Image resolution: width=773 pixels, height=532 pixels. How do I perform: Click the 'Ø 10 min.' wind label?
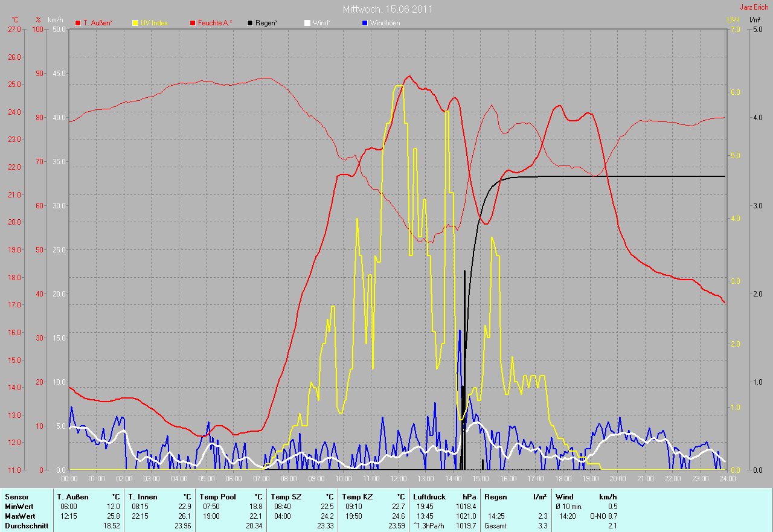569,507
